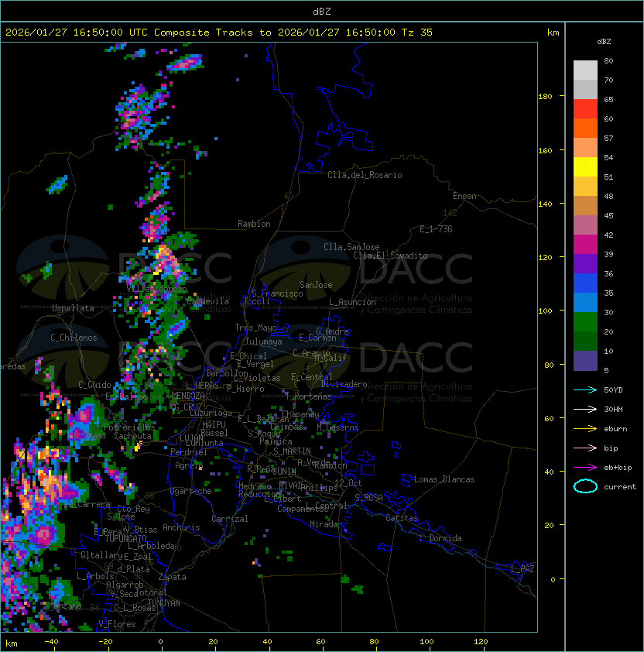644x652 pixels.
Task: Click the white 30HM arrow in legend
Action: point(585,409)
